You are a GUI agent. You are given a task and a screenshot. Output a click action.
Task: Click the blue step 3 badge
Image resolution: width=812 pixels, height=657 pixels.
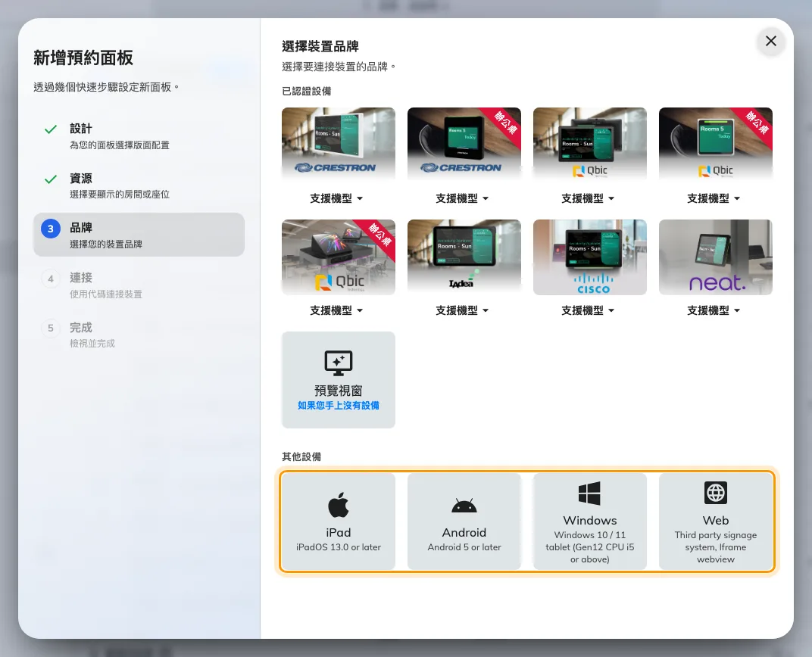[x=51, y=229]
